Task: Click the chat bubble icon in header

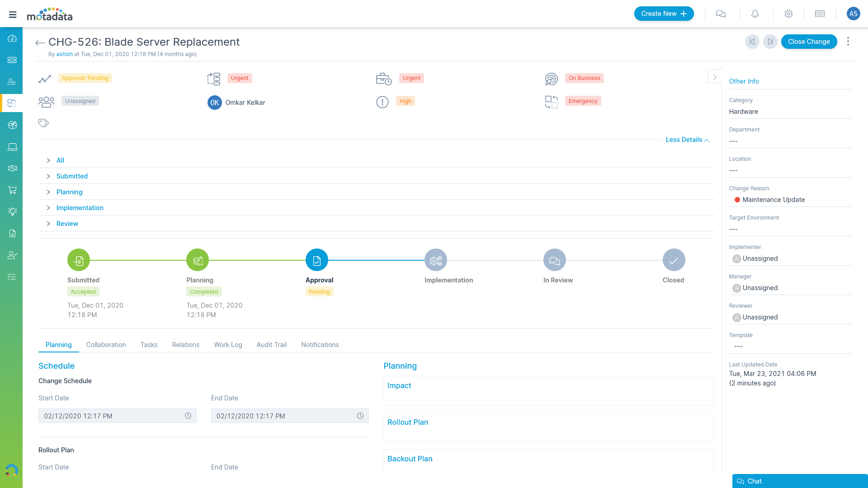Action: [722, 14]
